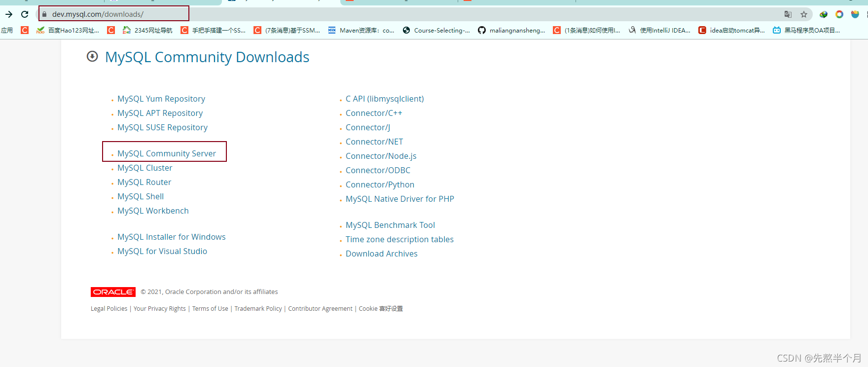This screenshot has width=868, height=367.
Task: Open MySQL Community Downloads heading link
Action: (x=207, y=57)
